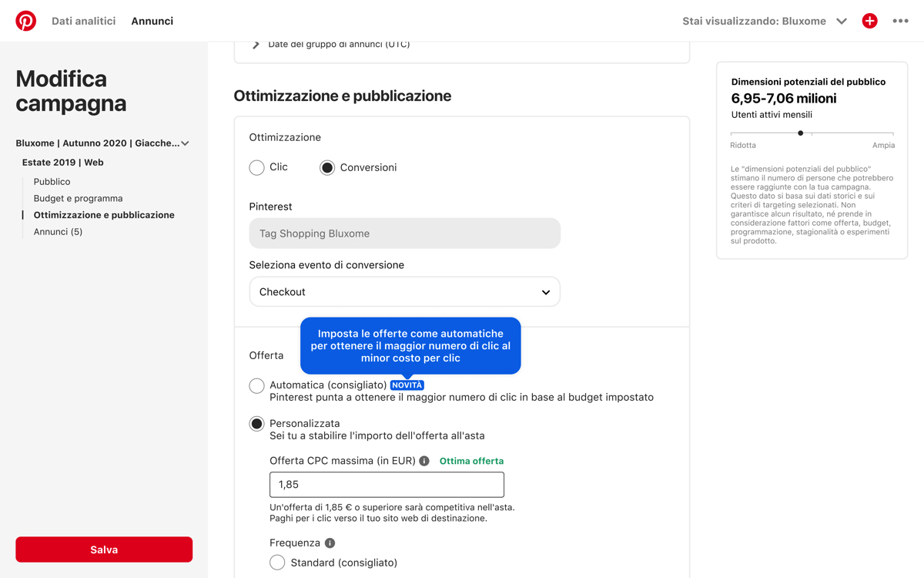Image resolution: width=924 pixels, height=578 pixels.
Task: Expand the Bluxome Autunno 2020 campaign dropdown
Action: pyautogui.click(x=185, y=143)
